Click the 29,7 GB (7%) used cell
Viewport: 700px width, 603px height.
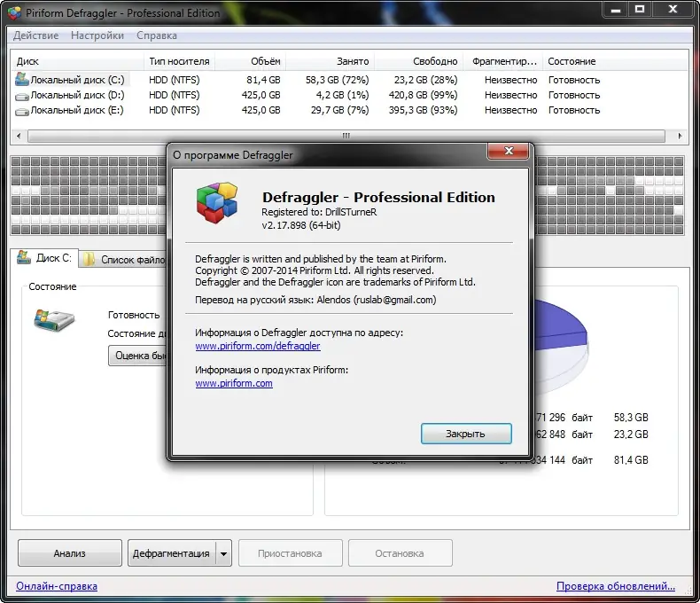(339, 110)
